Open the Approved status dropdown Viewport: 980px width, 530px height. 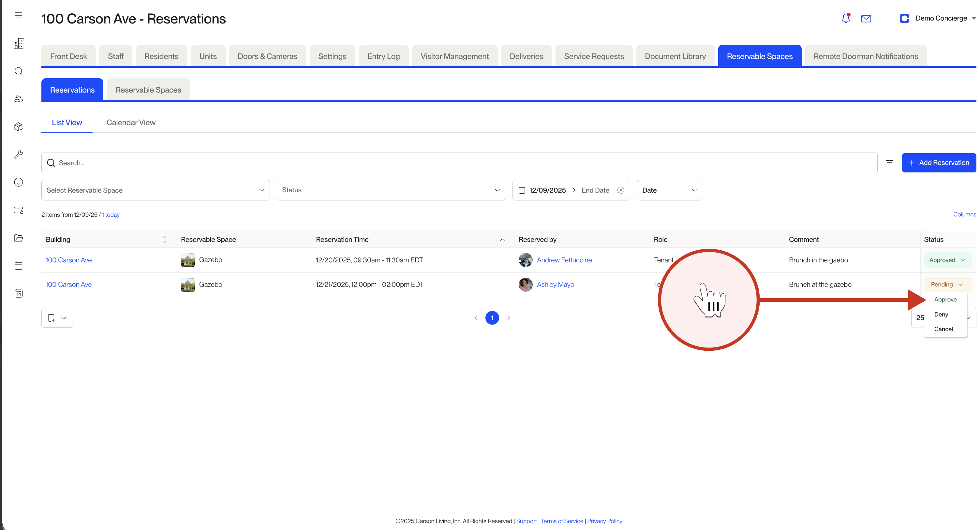[947, 260]
